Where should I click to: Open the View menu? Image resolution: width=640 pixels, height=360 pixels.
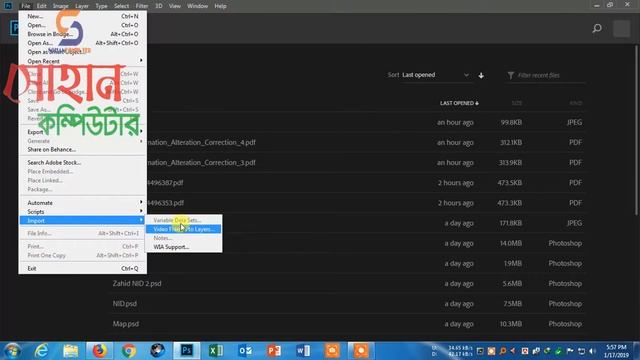175,6
